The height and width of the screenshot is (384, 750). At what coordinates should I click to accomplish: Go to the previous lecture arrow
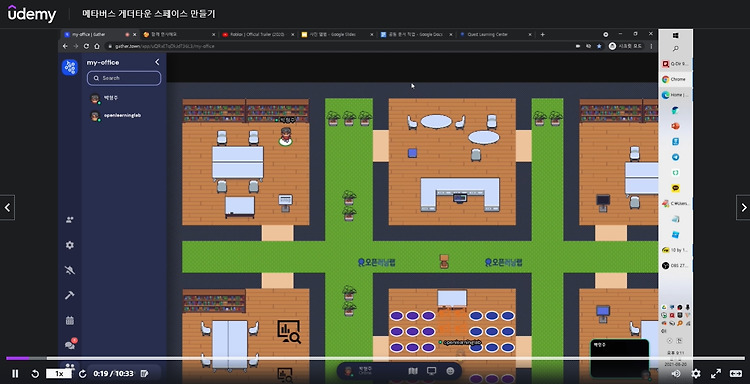click(7, 207)
